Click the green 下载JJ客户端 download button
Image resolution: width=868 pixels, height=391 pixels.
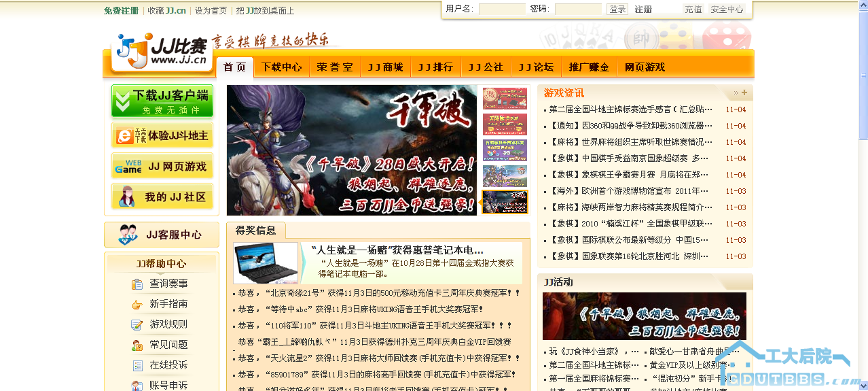(x=162, y=101)
